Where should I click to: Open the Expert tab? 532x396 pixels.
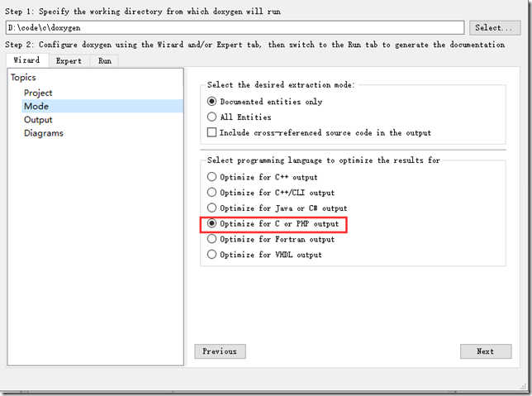[x=69, y=61]
